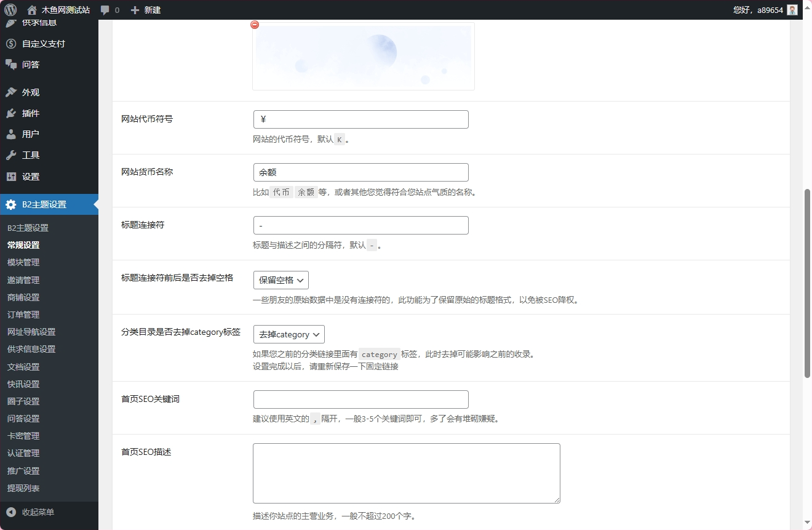This screenshot has height=530, width=812.
Task: Go to 商铺设置 submenu link
Action: [23, 297]
